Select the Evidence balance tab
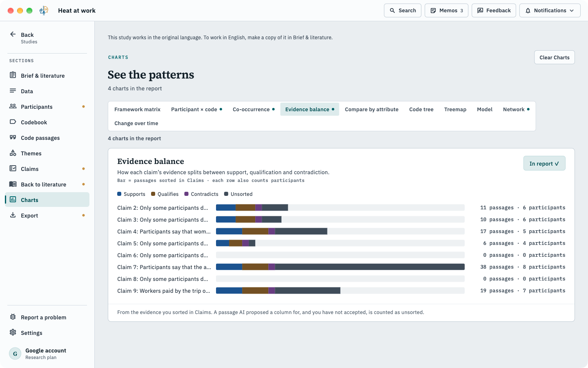Image resolution: width=588 pixels, height=368 pixels. 310,109
